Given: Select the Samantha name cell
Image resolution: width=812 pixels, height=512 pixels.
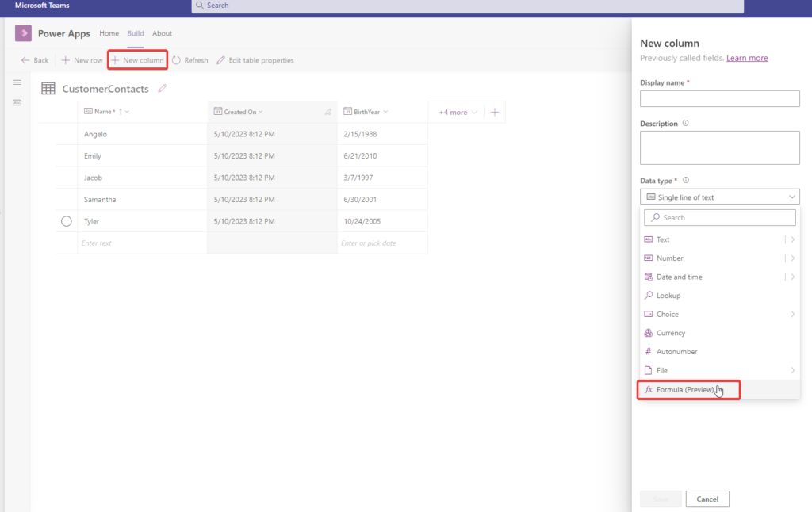Looking at the screenshot, I should pyautogui.click(x=143, y=199).
